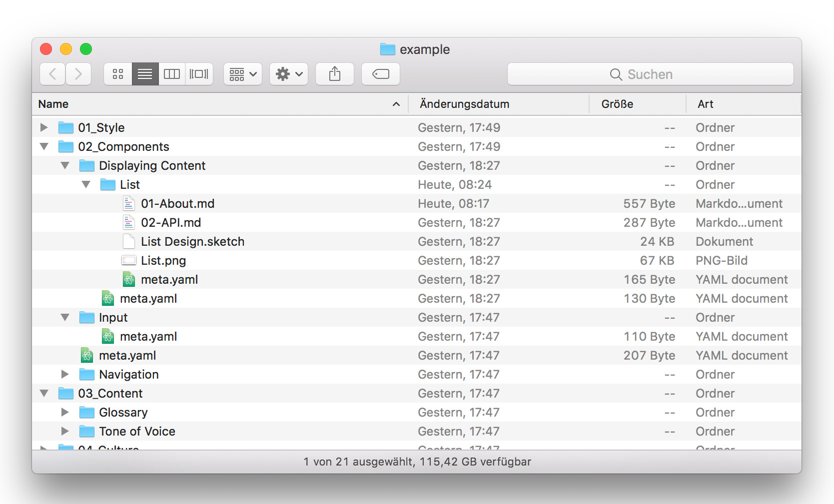Collapse the Displaying Content folder

65,166
